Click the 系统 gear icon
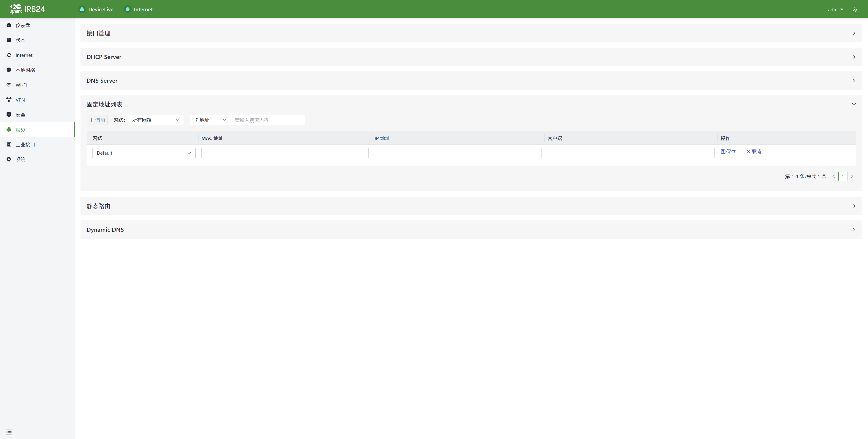 (9, 159)
